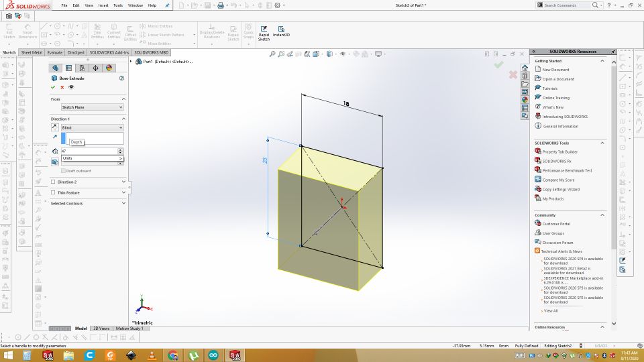Switch to PropertyManager tab icon

(68, 68)
